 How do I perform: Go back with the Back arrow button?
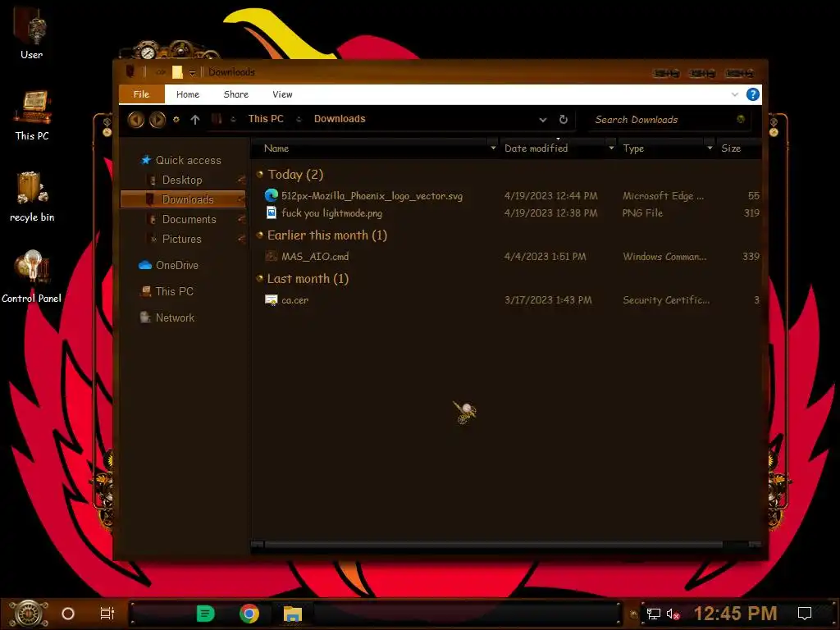coord(135,120)
